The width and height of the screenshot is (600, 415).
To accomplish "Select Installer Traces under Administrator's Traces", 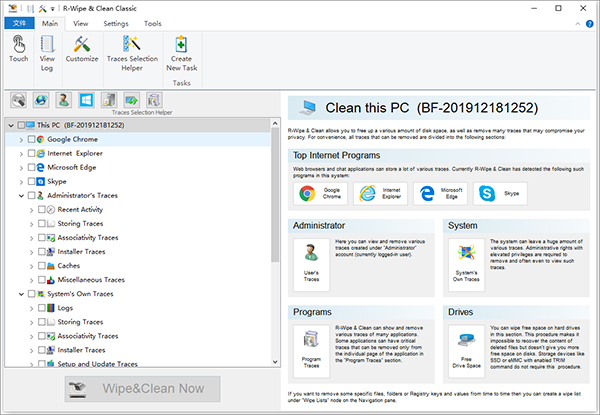I will [x=81, y=252].
